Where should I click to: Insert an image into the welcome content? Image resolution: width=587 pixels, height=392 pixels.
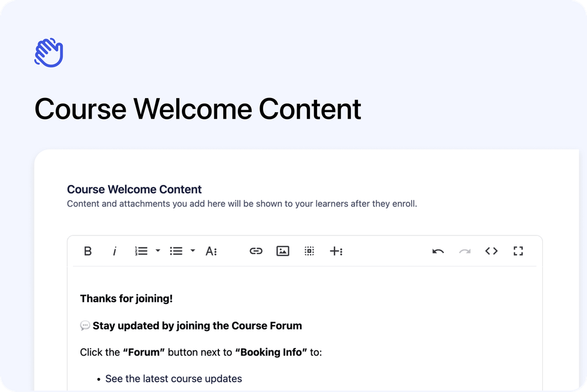pos(282,251)
